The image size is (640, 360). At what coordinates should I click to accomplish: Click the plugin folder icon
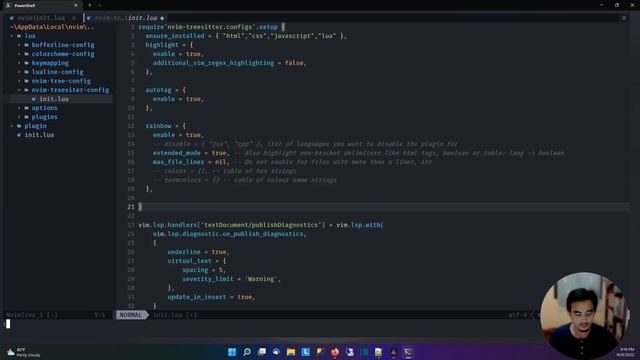(x=19, y=126)
